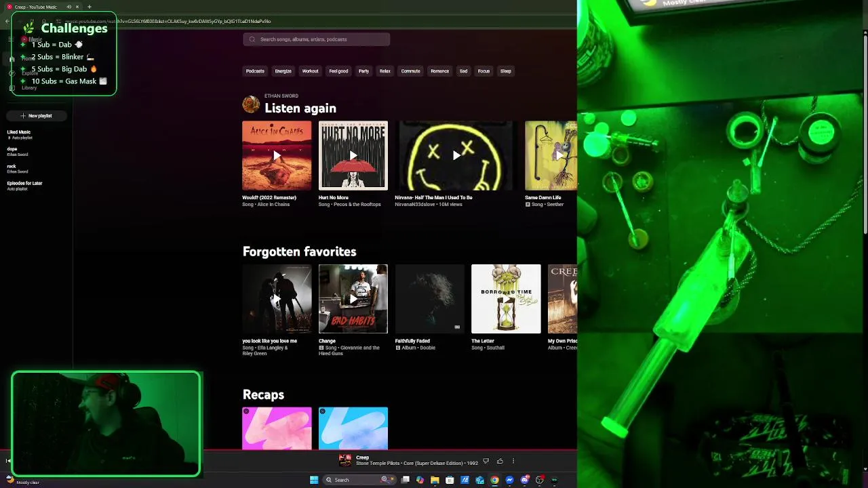Click the NirvanaN33dslove • 10M views text
Screen dimensions: 868x488
pyautogui.click(x=429, y=205)
